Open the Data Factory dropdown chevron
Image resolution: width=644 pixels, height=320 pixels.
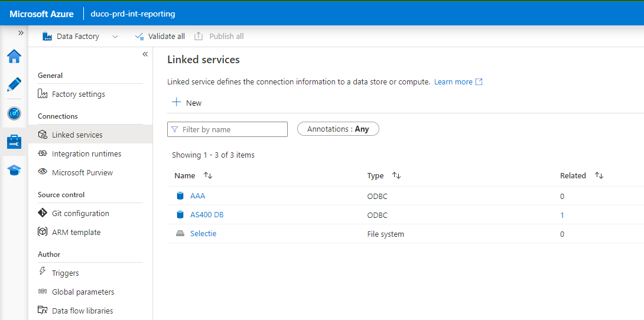tap(115, 37)
